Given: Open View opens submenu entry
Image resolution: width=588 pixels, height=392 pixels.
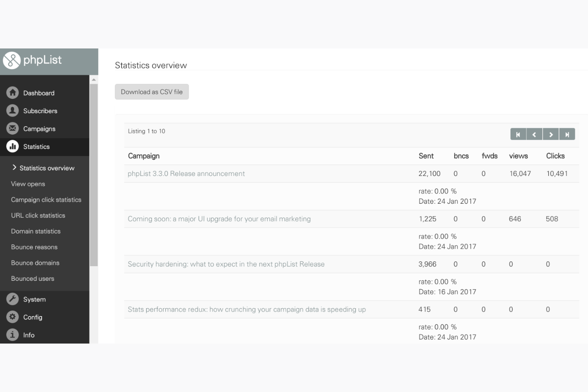Looking at the screenshot, I should pyautogui.click(x=28, y=184).
